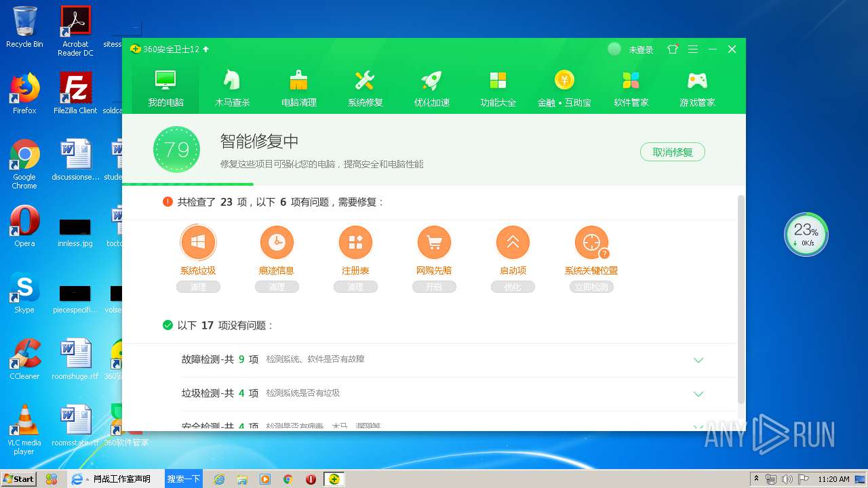Select the Firefox desktop icon

(24, 94)
